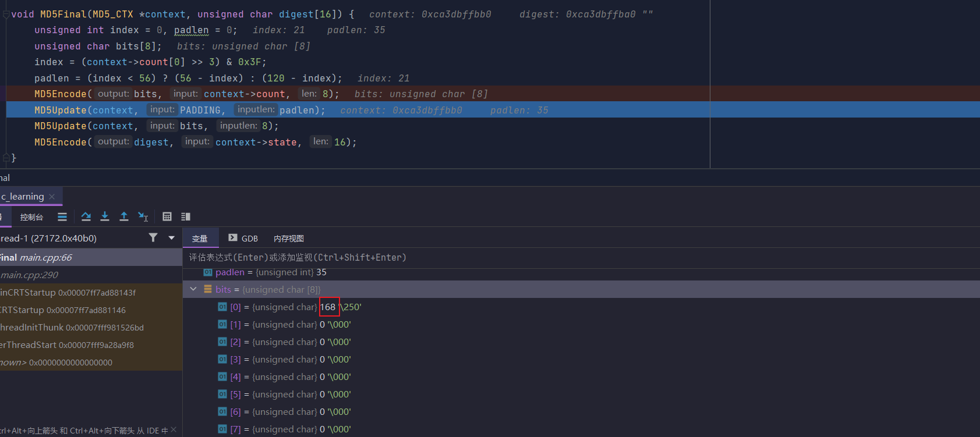Screen dimensions: 980x437
Task: Click the Step Out upload-arrow icon
Action: tap(124, 216)
